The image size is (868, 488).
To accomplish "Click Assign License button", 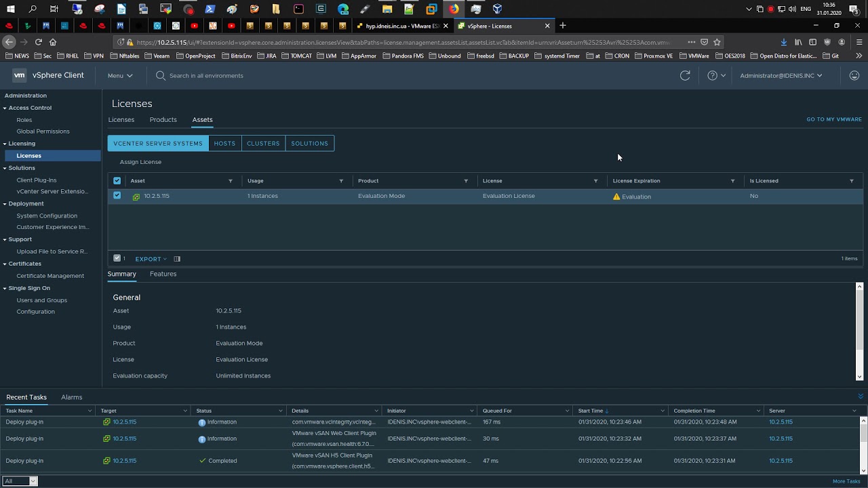I will click(140, 162).
